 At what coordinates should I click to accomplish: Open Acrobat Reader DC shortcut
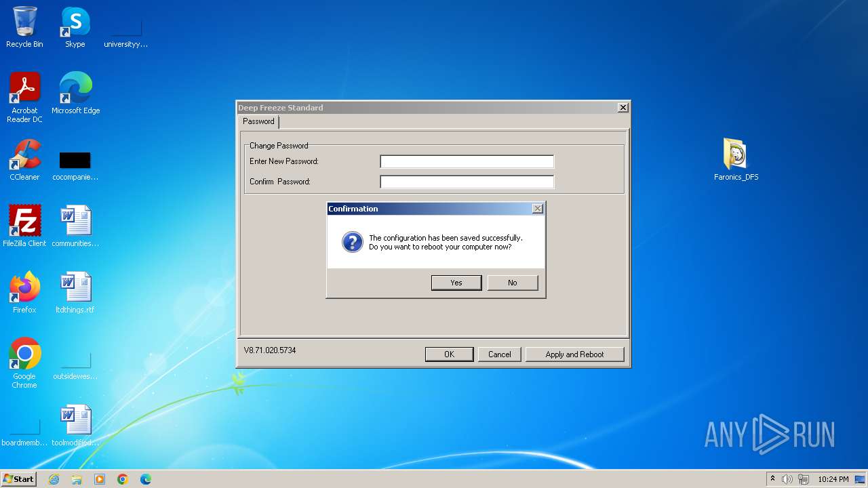click(24, 97)
